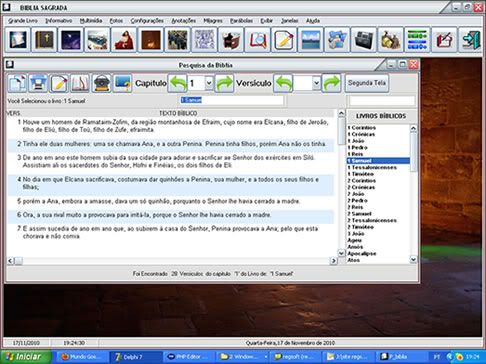This screenshot has width=486, height=364.
Task: Go to next chapter with green right arrow
Action: click(224, 83)
